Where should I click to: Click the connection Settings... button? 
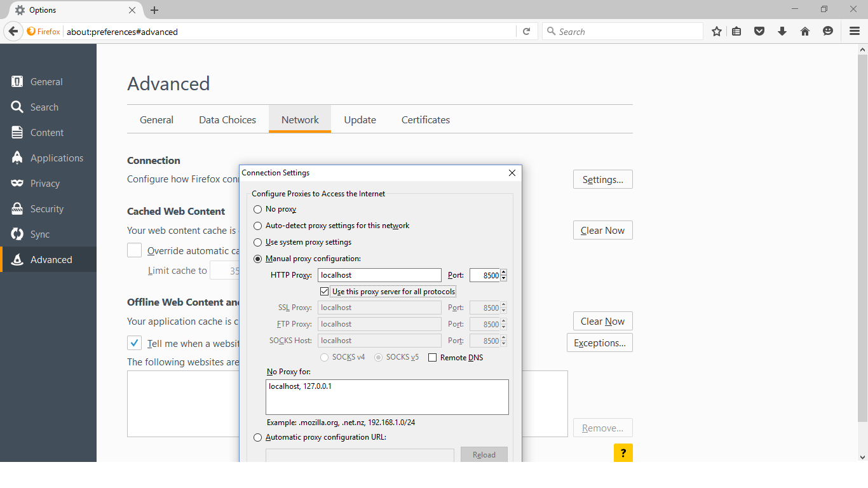[603, 180]
